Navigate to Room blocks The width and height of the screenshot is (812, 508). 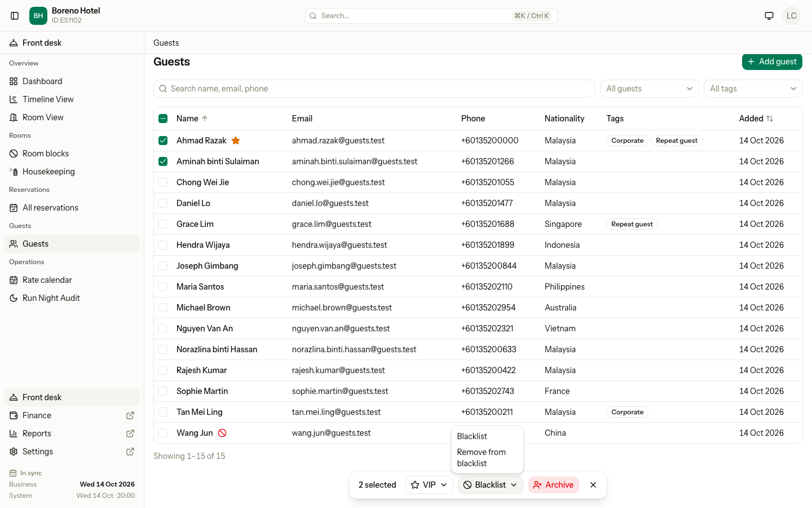[72, 154]
